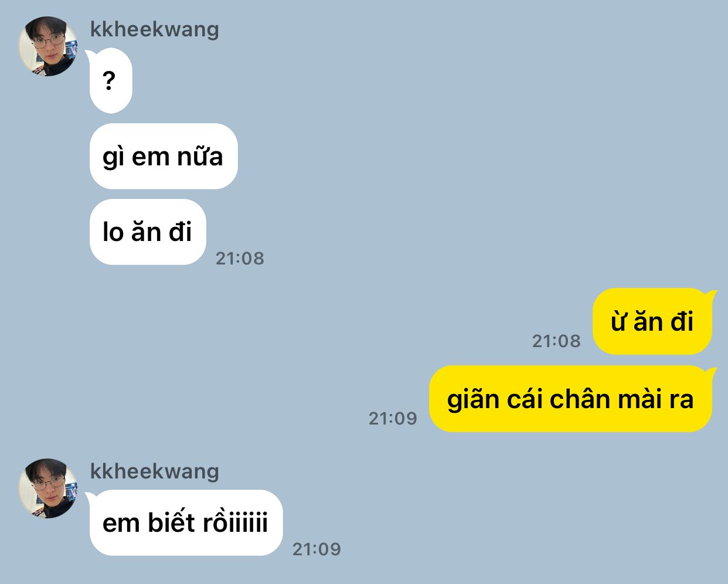Select the "em biết rồiiiiii" message bubble
The height and width of the screenshot is (584, 728).
tap(186, 523)
